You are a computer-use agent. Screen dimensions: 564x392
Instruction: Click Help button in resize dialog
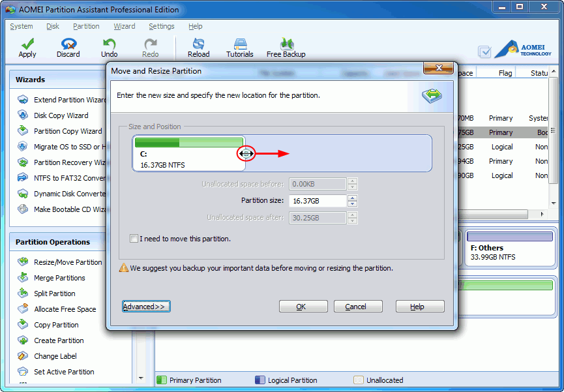(x=420, y=307)
